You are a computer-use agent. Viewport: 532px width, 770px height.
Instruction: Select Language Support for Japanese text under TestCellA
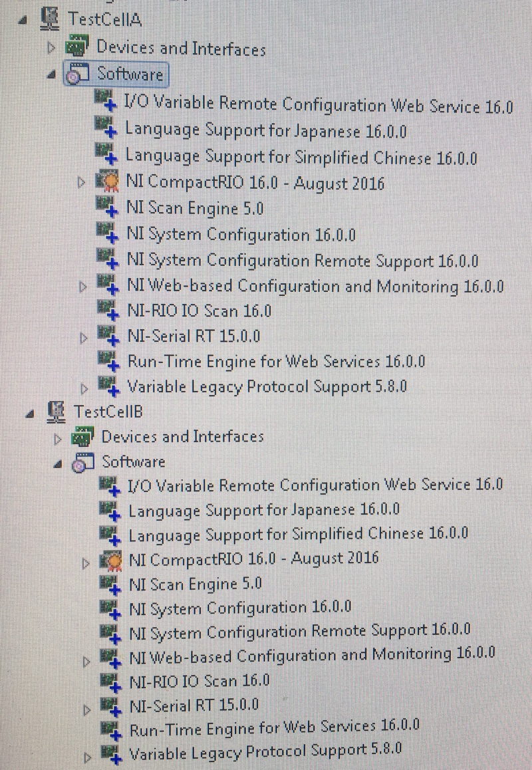tap(266, 130)
